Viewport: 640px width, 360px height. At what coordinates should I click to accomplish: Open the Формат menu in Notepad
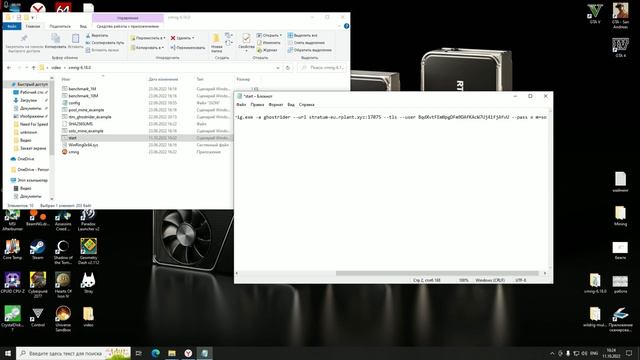pos(276,105)
